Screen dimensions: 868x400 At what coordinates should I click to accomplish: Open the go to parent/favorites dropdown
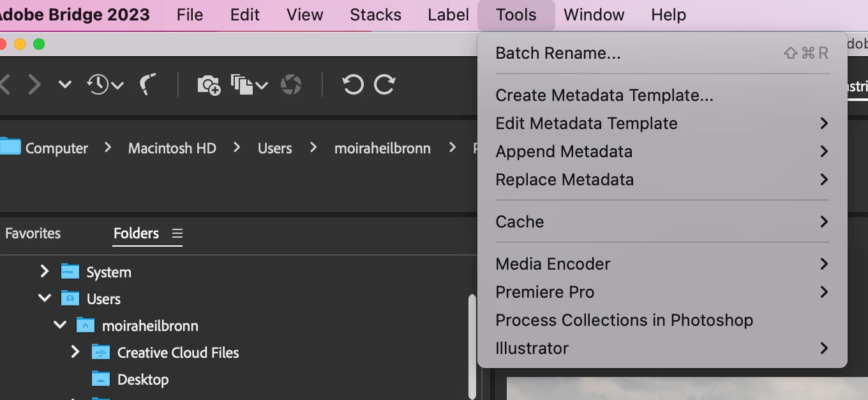coord(64,84)
